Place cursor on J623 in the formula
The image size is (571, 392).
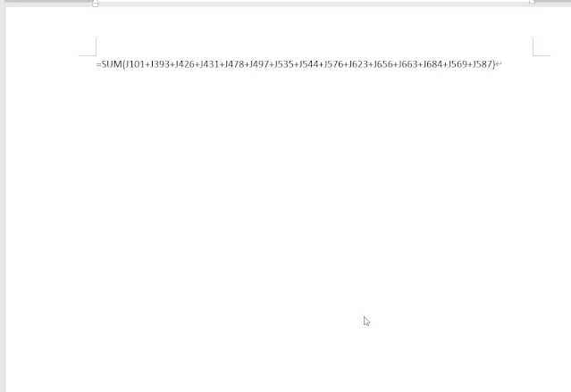point(358,64)
